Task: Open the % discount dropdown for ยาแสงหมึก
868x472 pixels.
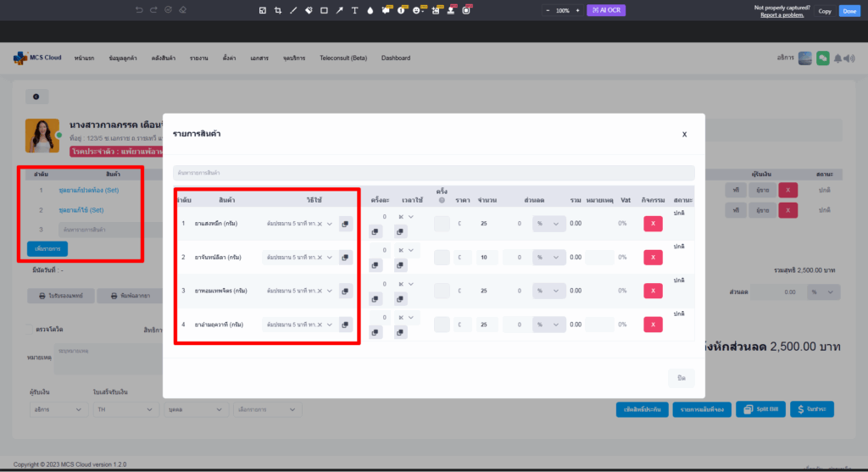Action: (x=548, y=224)
